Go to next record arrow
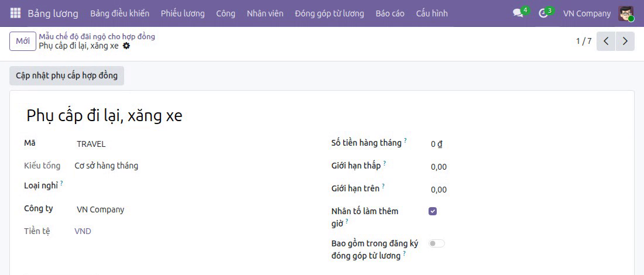644x275 pixels. click(625, 41)
